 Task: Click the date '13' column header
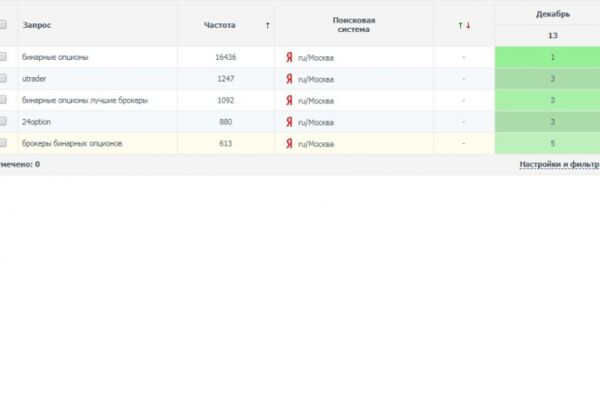(x=553, y=36)
